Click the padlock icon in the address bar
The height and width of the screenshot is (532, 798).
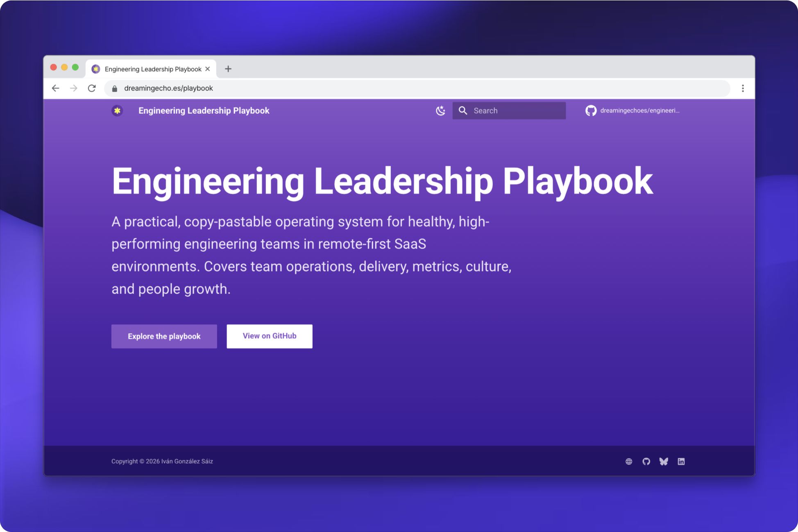pyautogui.click(x=114, y=88)
